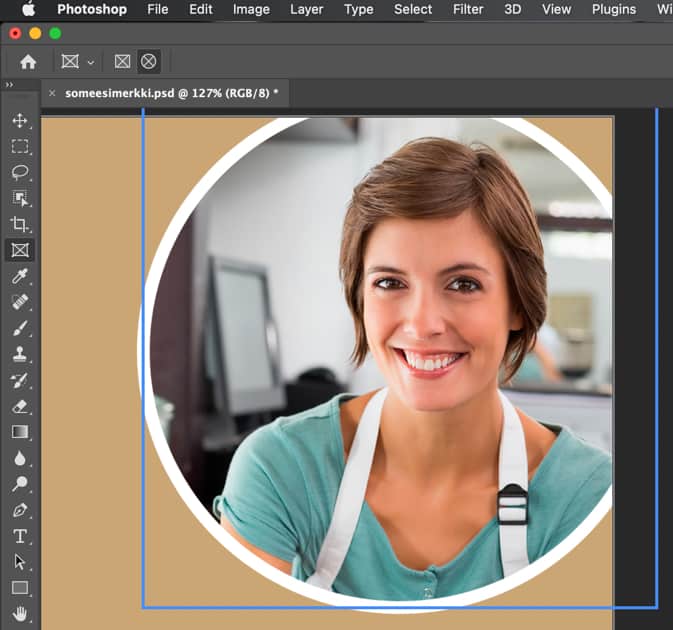Select the Dodge tool

tap(20, 484)
